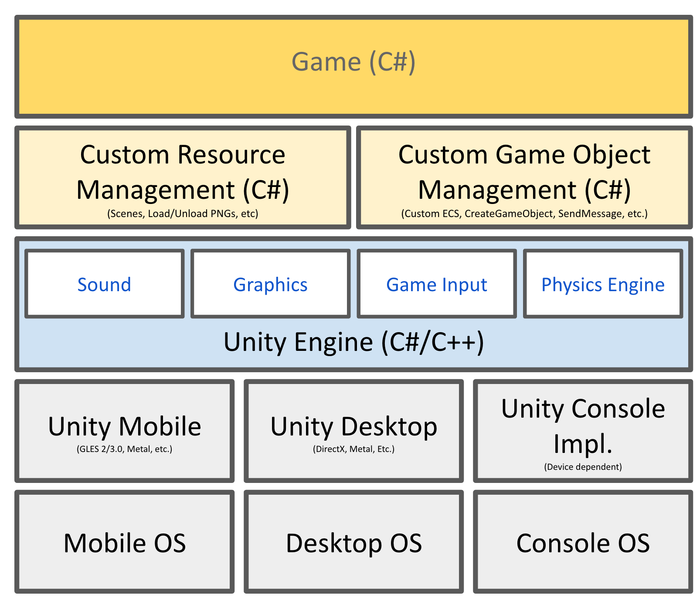Select the Game Input module box
The image size is (700, 598).
[436, 284]
